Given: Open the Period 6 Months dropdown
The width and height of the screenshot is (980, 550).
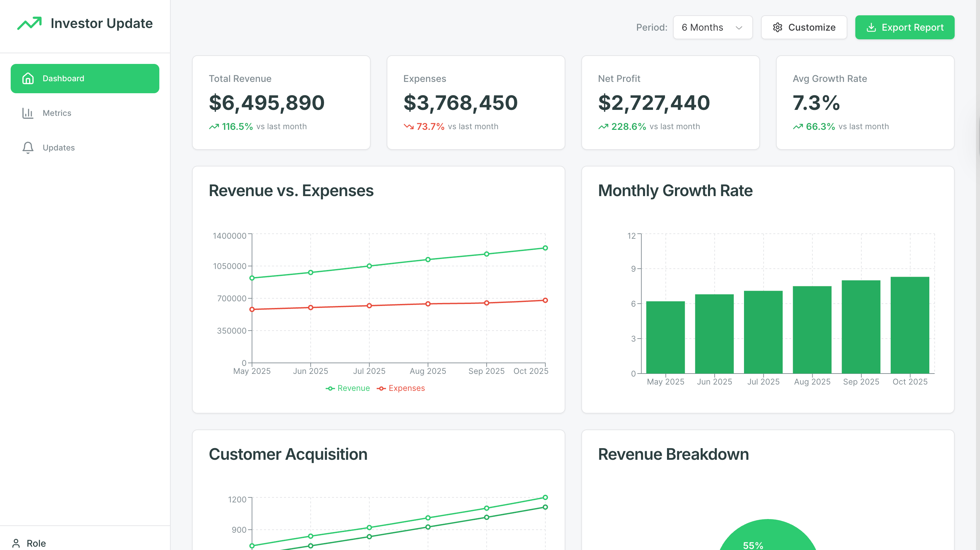Looking at the screenshot, I should [x=712, y=27].
